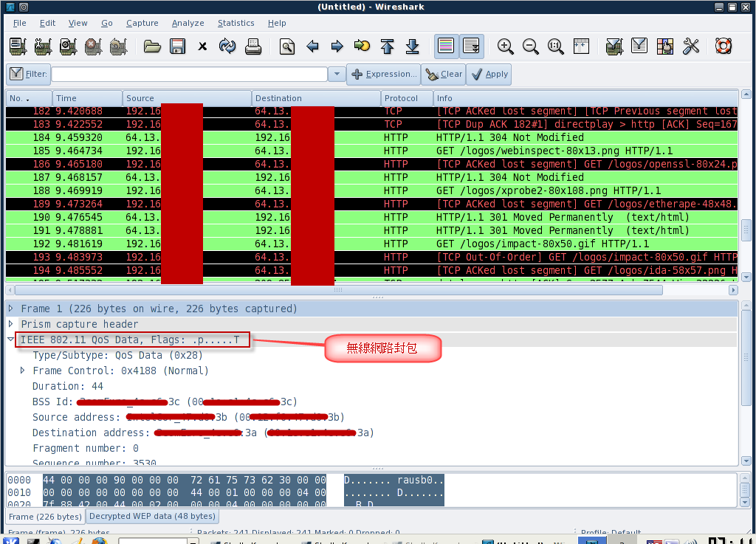Go forward in packet history arrow

[337, 47]
